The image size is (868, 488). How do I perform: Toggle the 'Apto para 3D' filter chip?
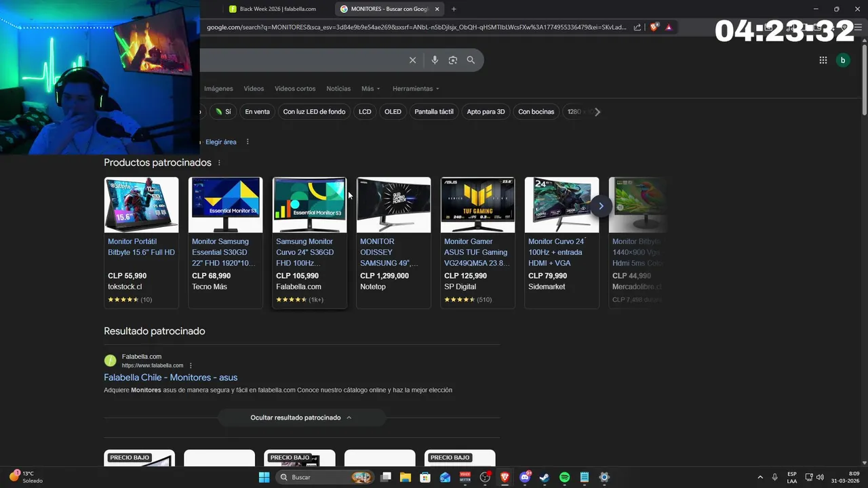coord(486,112)
